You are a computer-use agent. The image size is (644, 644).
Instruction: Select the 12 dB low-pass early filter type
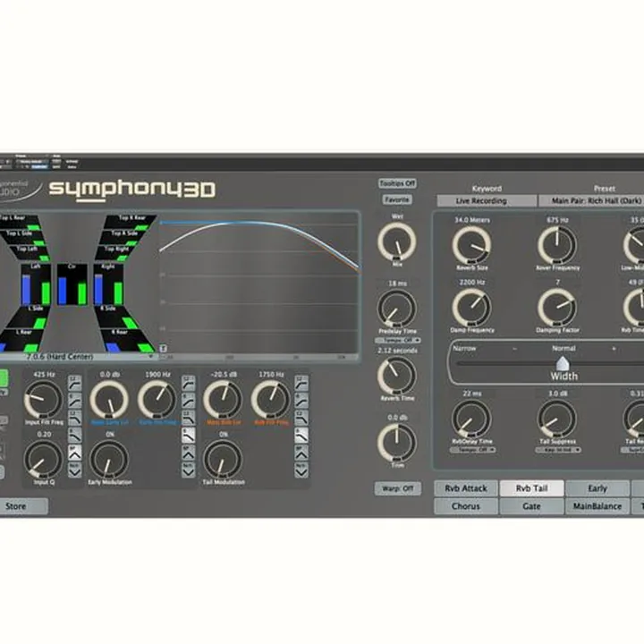pos(188,418)
